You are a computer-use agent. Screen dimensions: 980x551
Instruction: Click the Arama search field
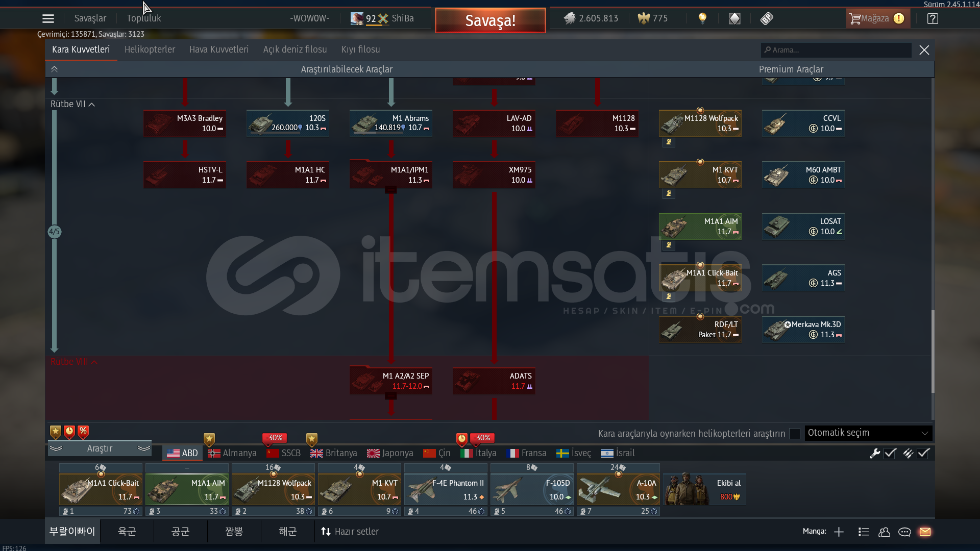pos(836,50)
